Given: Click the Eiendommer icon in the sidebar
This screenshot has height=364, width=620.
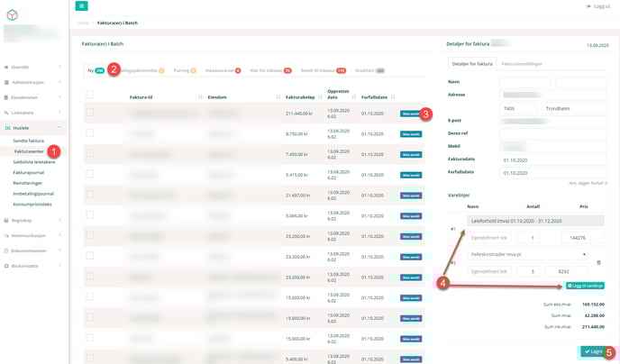Looking at the screenshot, I should coord(6,97).
